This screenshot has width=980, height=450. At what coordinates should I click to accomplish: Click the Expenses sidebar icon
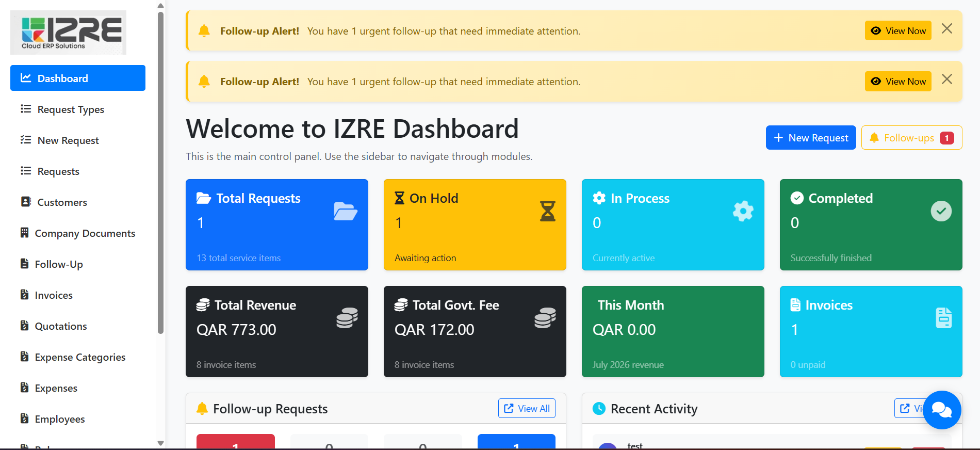click(x=24, y=388)
